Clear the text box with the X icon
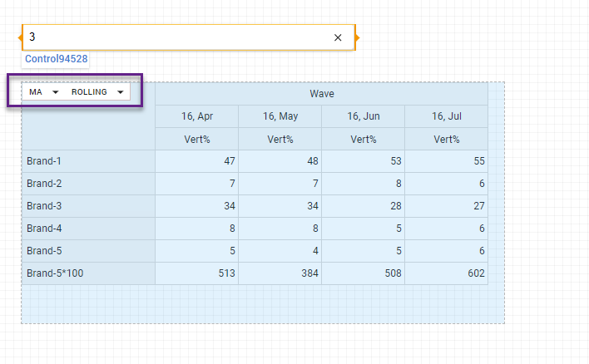Image resolution: width=589 pixels, height=364 pixels. pyautogui.click(x=338, y=37)
